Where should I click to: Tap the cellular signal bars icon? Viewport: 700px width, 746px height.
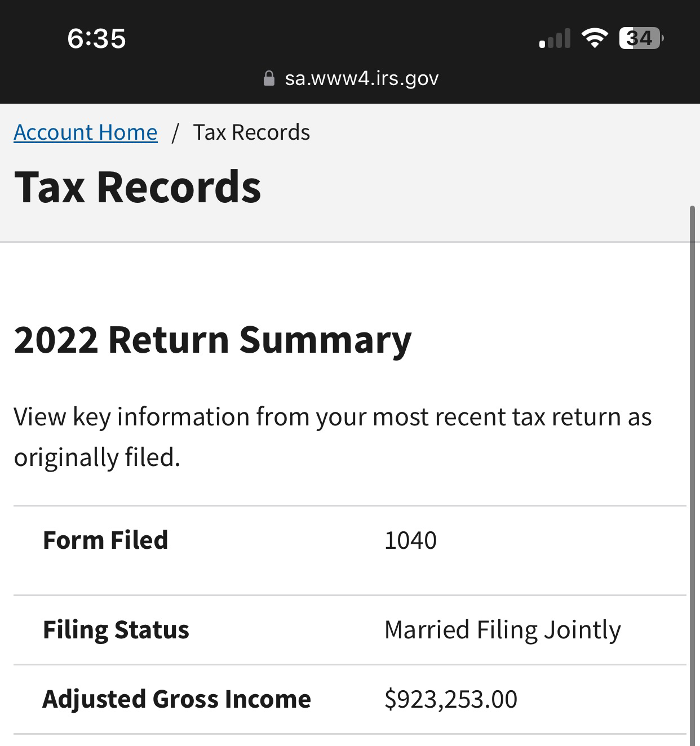click(x=555, y=38)
